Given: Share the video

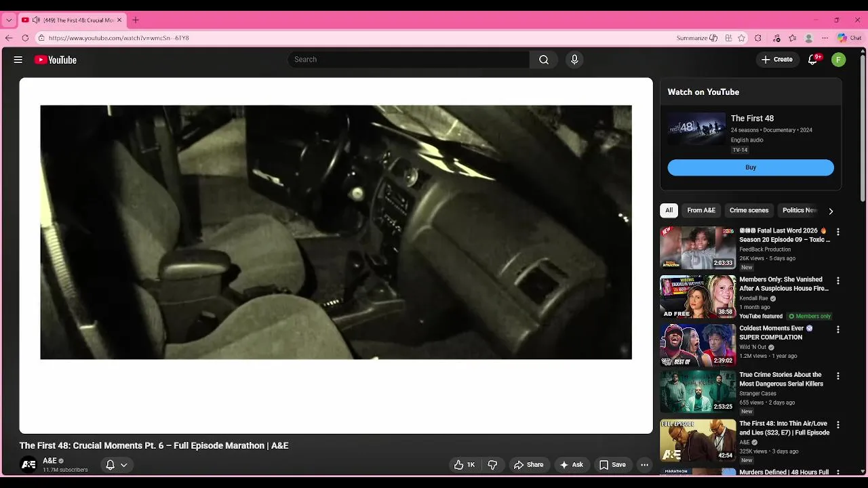Looking at the screenshot, I should [528, 465].
